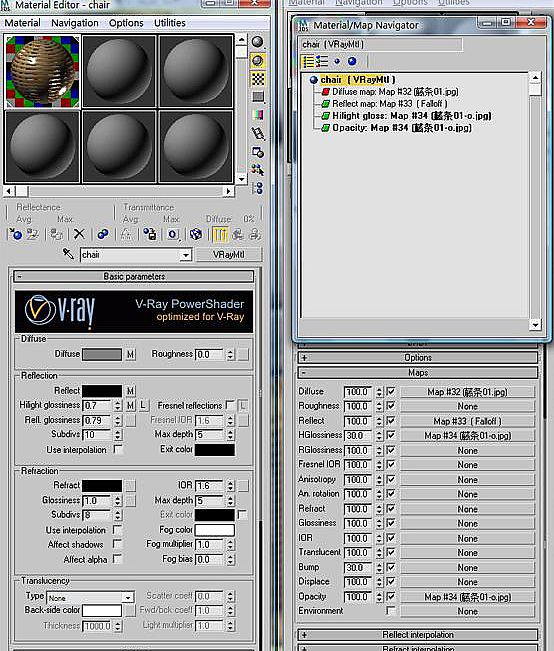The width and height of the screenshot is (554, 651).
Task: Click Go to Parent icon
Action: tap(238, 235)
